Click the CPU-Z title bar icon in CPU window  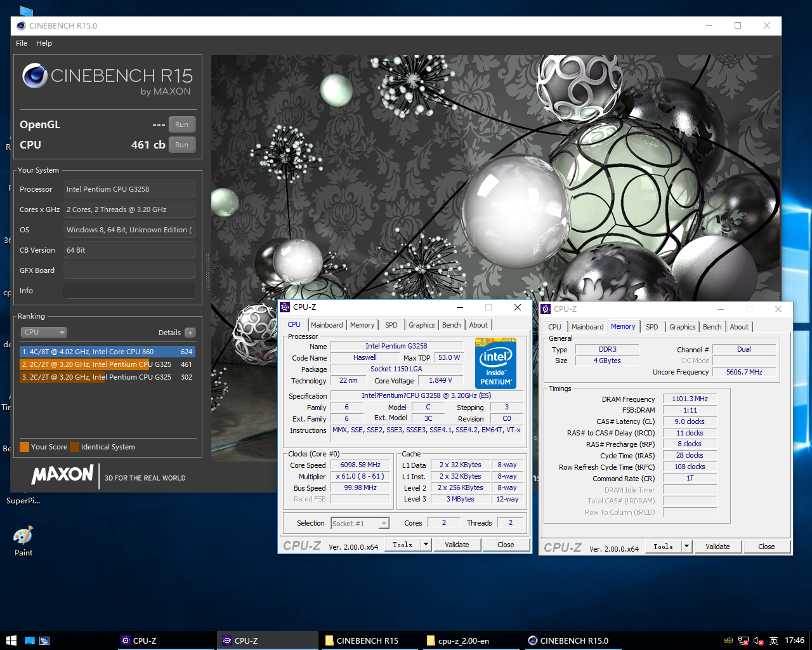pyautogui.click(x=285, y=307)
